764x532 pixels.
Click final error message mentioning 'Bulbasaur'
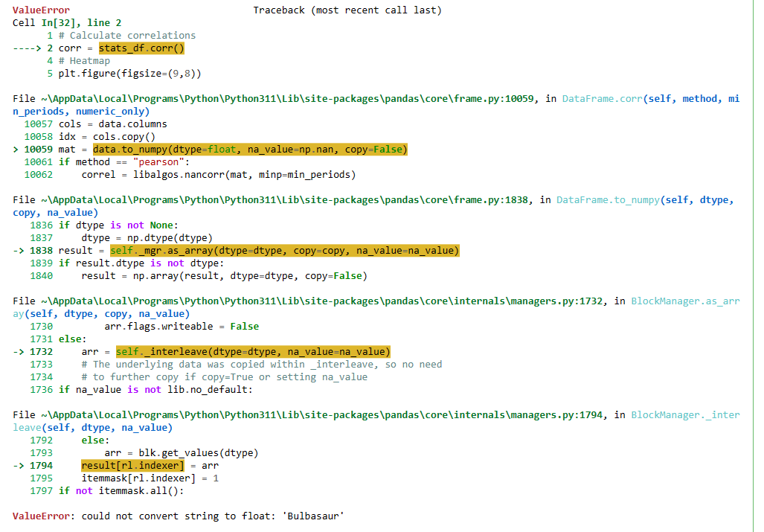179,517
